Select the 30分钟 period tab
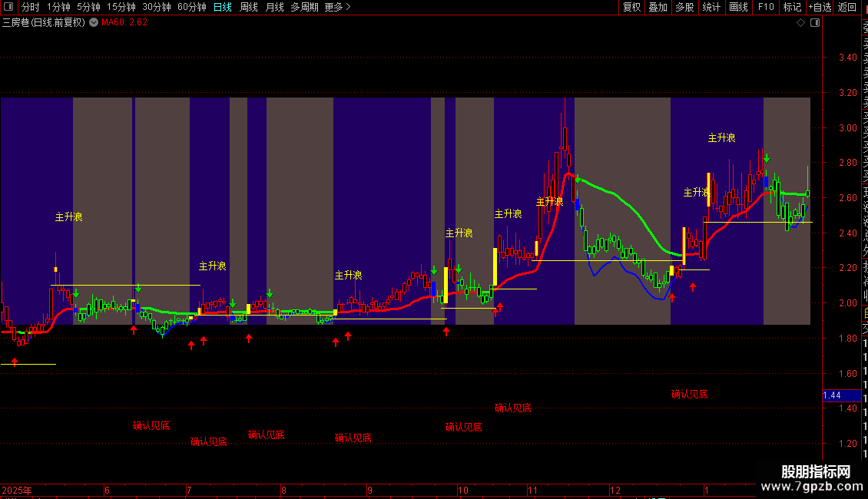Screen dimensions: 868x499 [x=157, y=7]
